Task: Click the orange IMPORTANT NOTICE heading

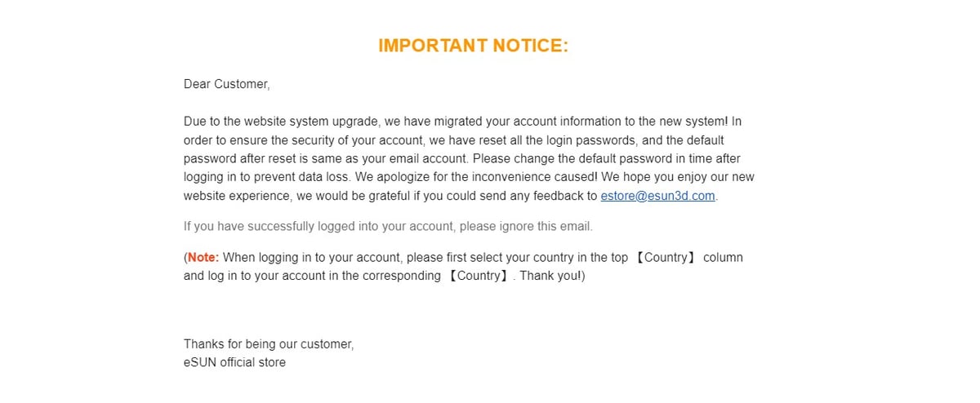Action: [473, 46]
